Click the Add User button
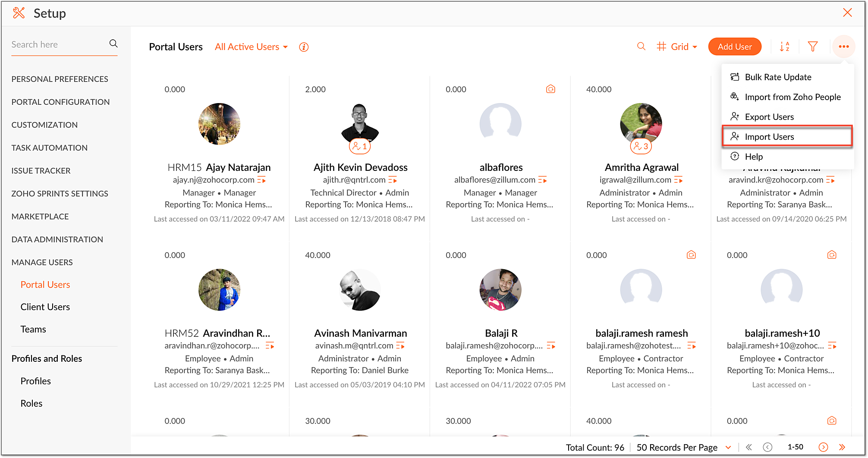Viewport: 868px width, 458px height. [734, 47]
